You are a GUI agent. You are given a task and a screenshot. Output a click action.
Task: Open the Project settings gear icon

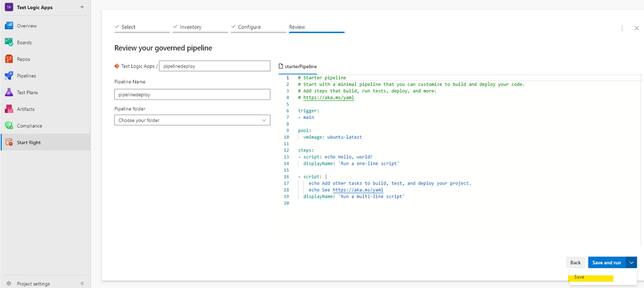9,283
